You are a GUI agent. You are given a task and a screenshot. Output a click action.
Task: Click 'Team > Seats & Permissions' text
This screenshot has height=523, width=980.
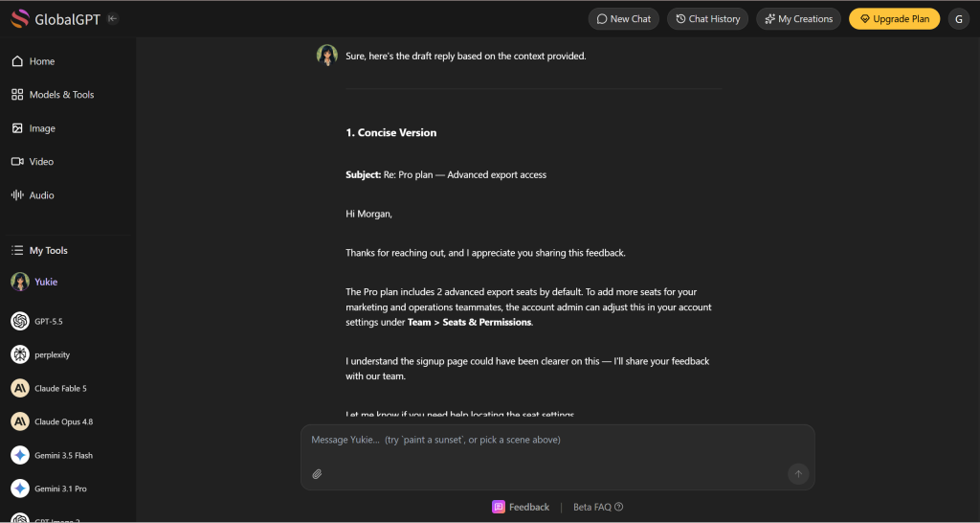(x=469, y=322)
